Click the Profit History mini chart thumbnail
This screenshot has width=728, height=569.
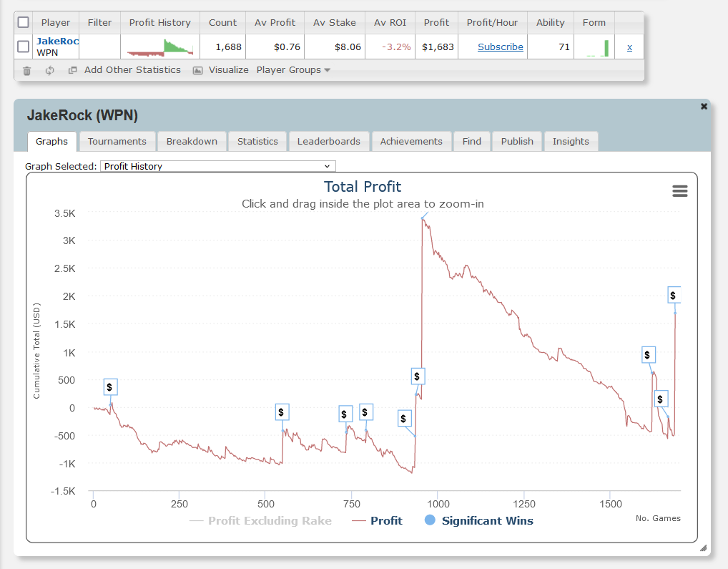tap(160, 47)
